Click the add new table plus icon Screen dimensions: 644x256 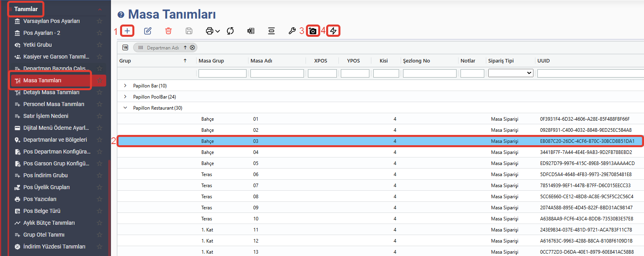[127, 31]
